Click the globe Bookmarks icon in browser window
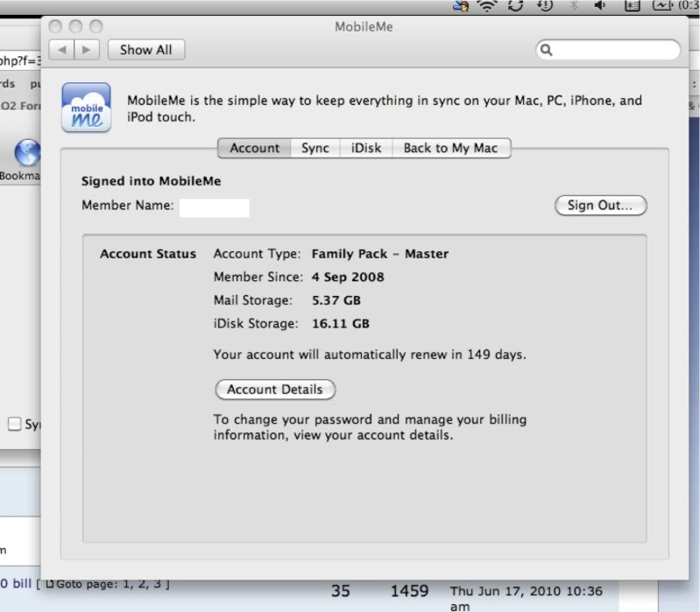 [x=27, y=152]
